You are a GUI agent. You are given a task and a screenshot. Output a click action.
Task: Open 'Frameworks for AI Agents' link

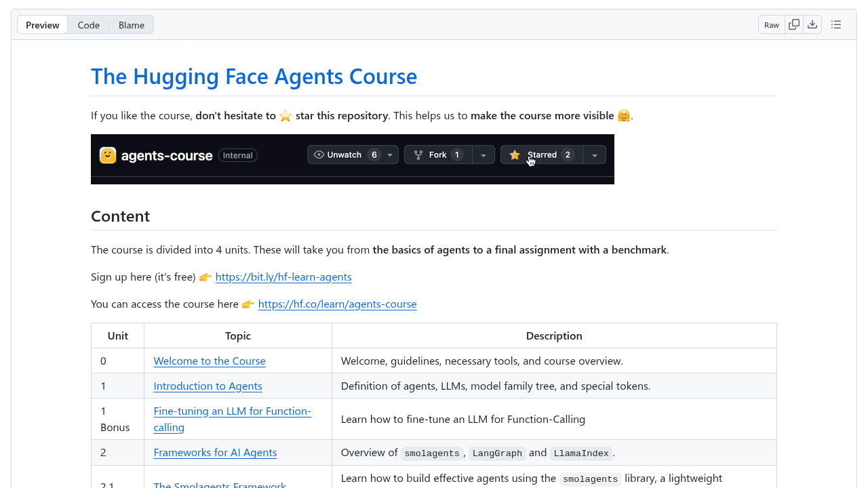[215, 452]
